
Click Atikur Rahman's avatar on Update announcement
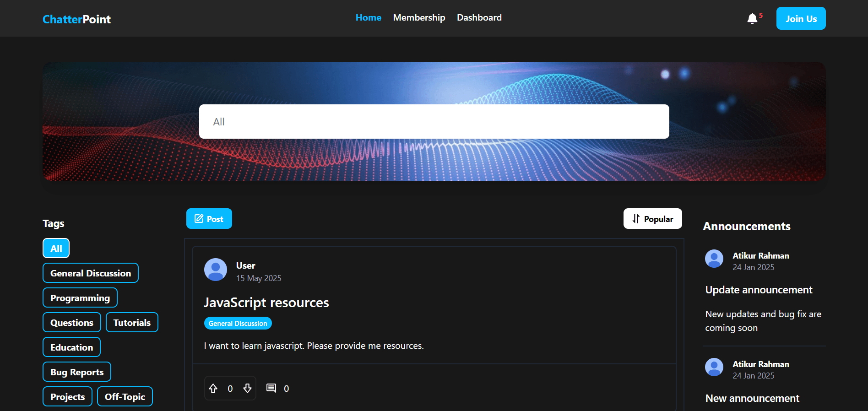(x=714, y=259)
